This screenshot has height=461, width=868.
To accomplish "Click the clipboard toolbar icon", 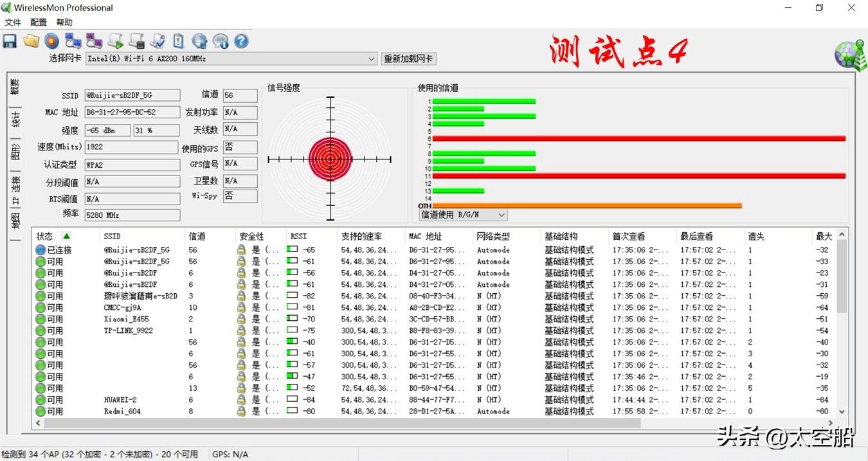I will (178, 42).
